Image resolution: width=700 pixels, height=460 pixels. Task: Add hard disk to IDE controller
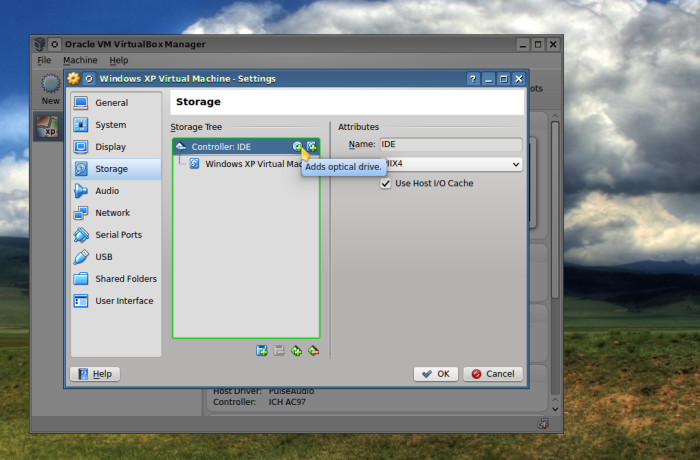[x=312, y=146]
